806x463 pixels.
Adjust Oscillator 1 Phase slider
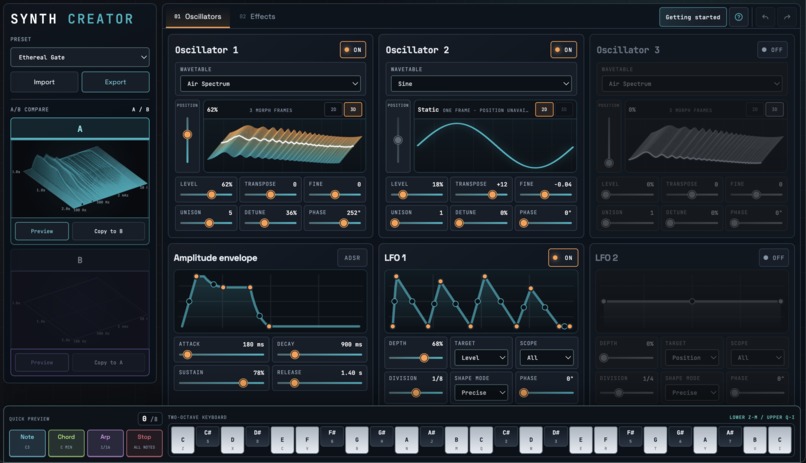(335, 223)
